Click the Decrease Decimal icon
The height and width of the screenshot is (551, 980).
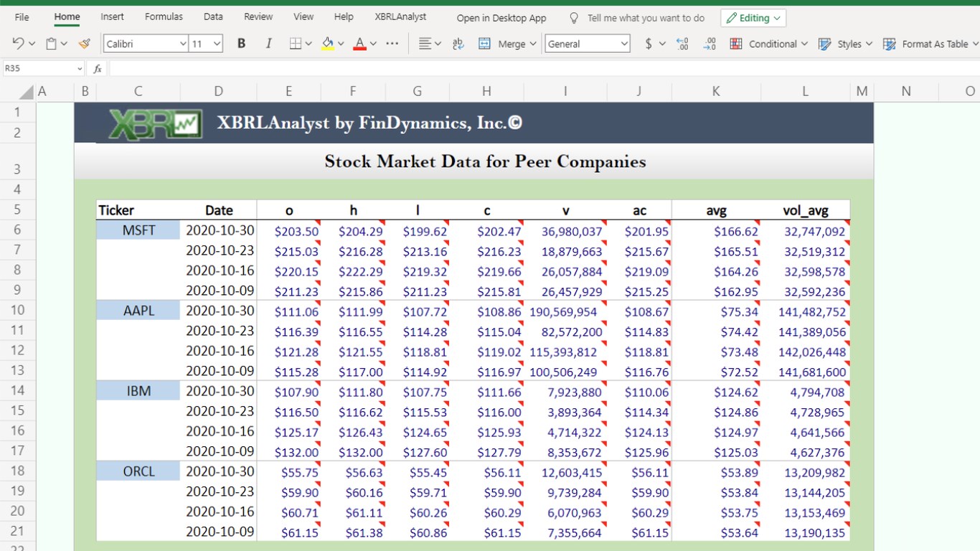(x=709, y=44)
